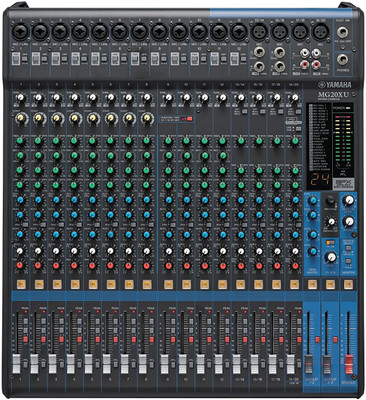Click the Yamaha logo
366x400 pixels.
tap(334, 84)
